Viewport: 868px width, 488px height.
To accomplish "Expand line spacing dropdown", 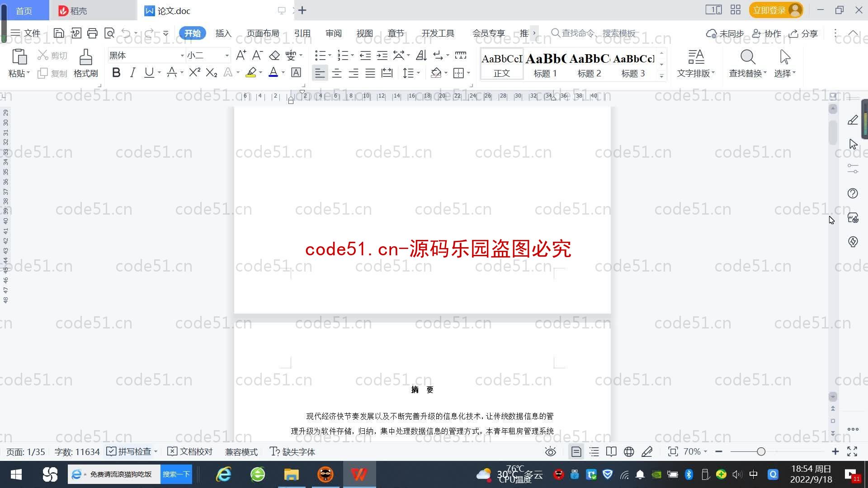I will (419, 73).
